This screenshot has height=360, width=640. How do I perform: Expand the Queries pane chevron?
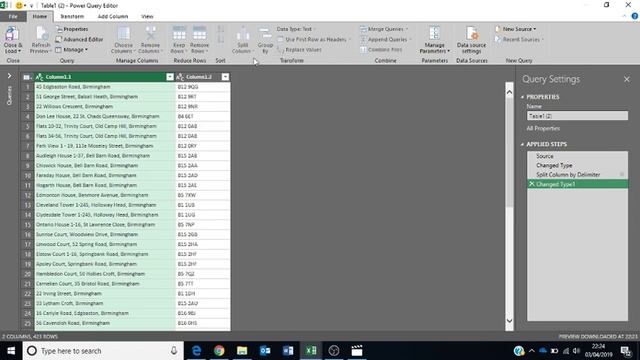(9, 76)
